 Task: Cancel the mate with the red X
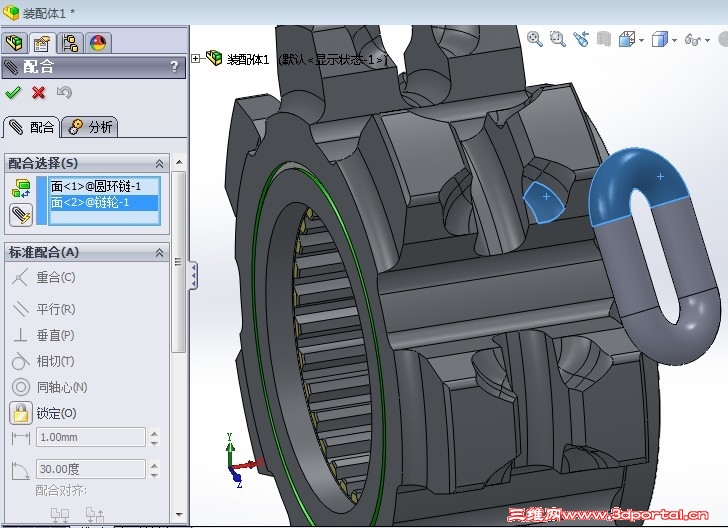pos(39,92)
